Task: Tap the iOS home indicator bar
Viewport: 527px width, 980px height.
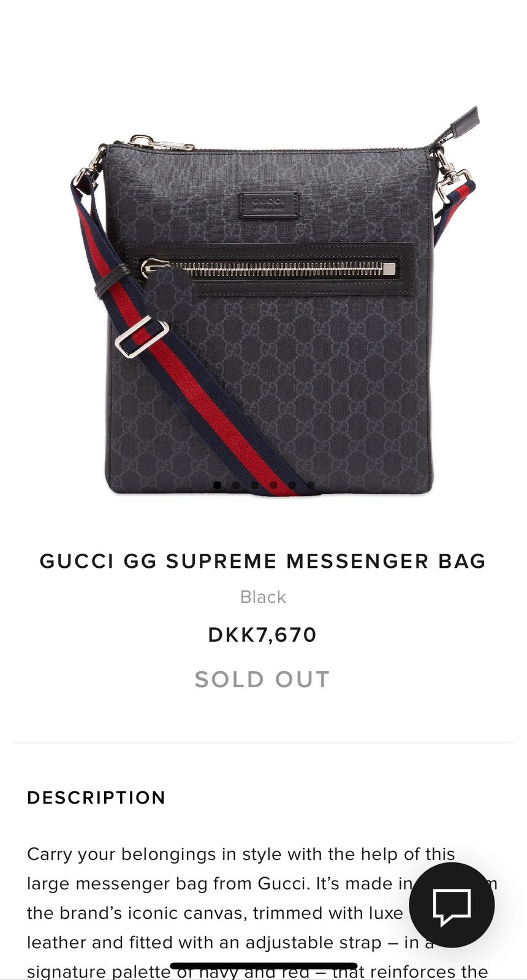Action: (x=263, y=966)
